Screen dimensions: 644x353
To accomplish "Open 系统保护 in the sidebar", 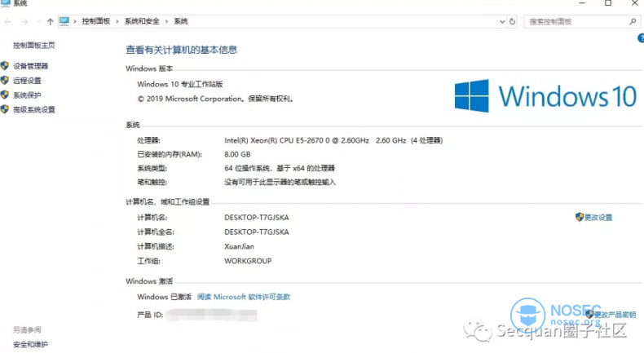I will coord(27,95).
